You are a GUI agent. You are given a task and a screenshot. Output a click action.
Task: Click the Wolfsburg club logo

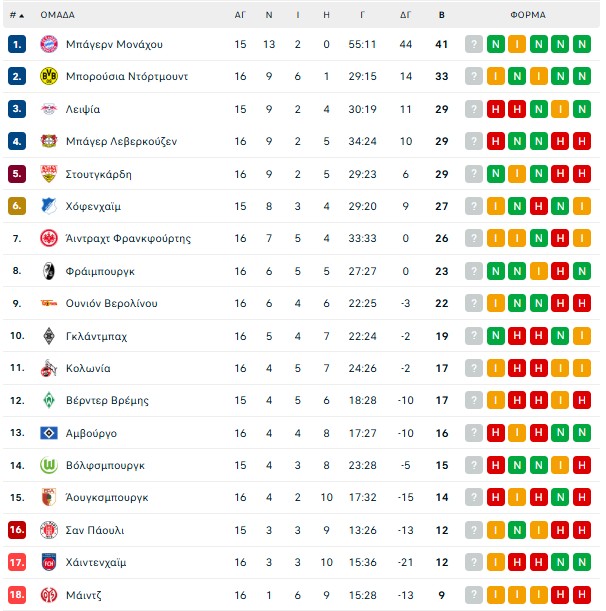click(47, 465)
